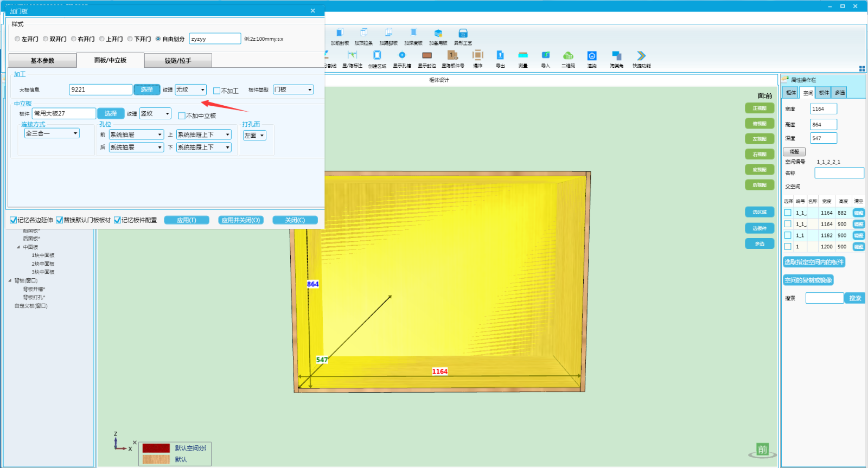Image resolution: width=868 pixels, height=468 pixels.
Task: Open the 板件 tab in properties panel
Action: 824,93
